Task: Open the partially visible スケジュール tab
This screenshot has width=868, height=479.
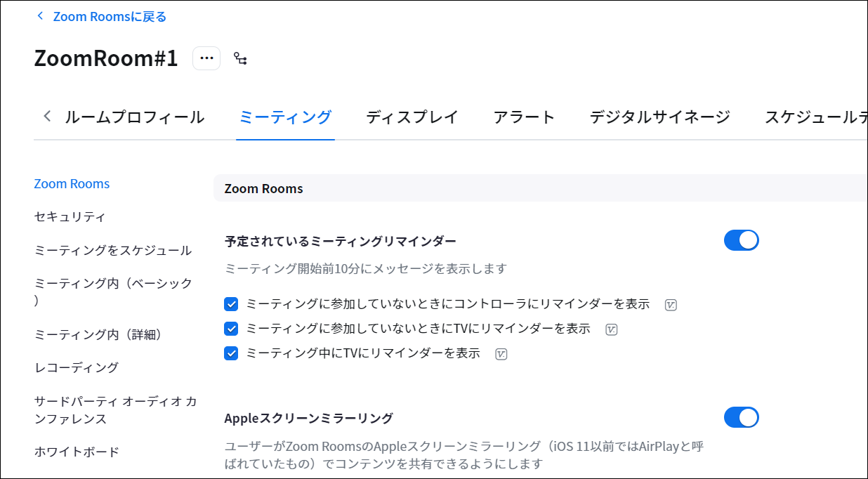Action: [x=816, y=117]
